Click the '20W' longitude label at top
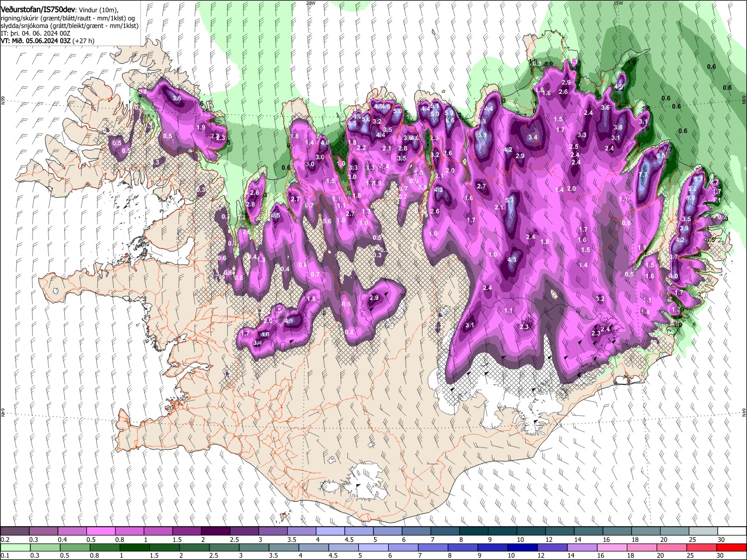This screenshot has width=747, height=560. [x=310, y=3]
